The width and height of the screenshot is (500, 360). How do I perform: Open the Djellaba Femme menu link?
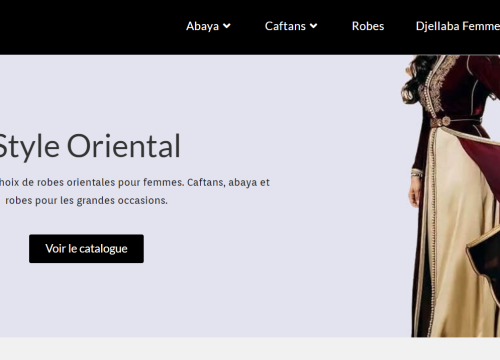click(458, 26)
